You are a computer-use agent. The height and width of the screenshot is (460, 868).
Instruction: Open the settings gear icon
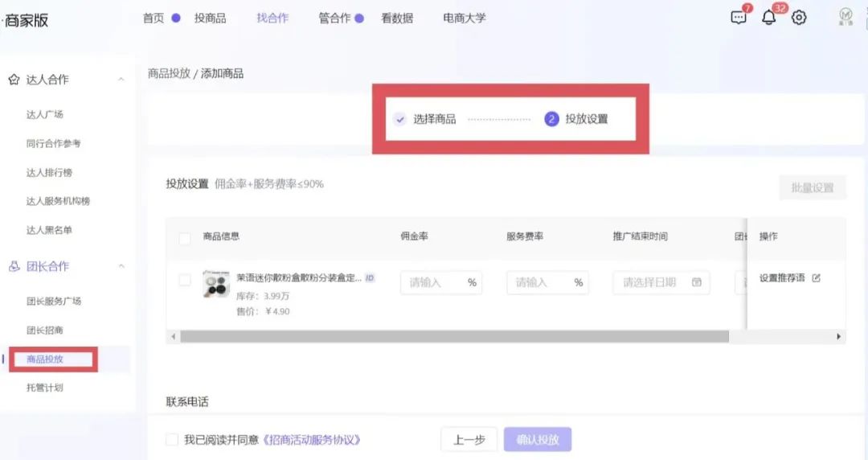pyautogui.click(x=799, y=18)
